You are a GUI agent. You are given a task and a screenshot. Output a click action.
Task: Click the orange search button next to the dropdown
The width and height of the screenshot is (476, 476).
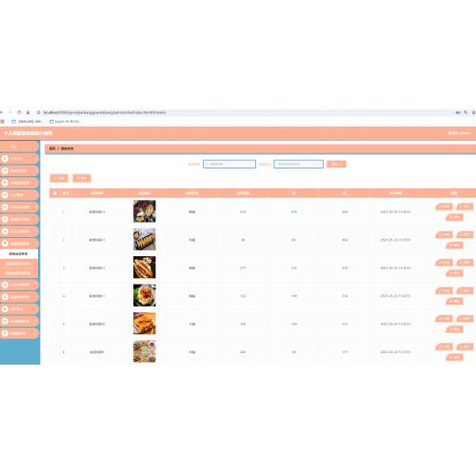336,164
